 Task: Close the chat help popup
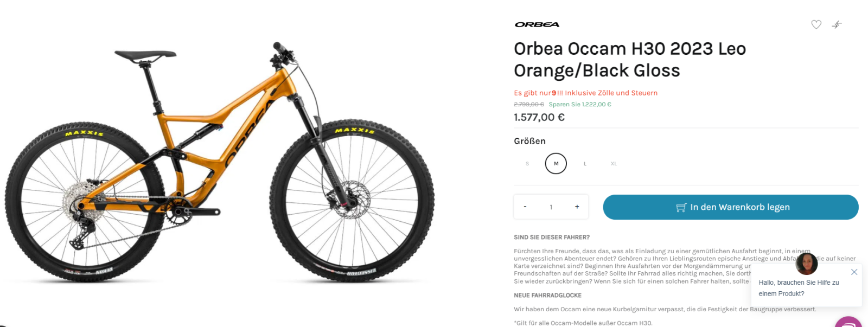pyautogui.click(x=854, y=272)
